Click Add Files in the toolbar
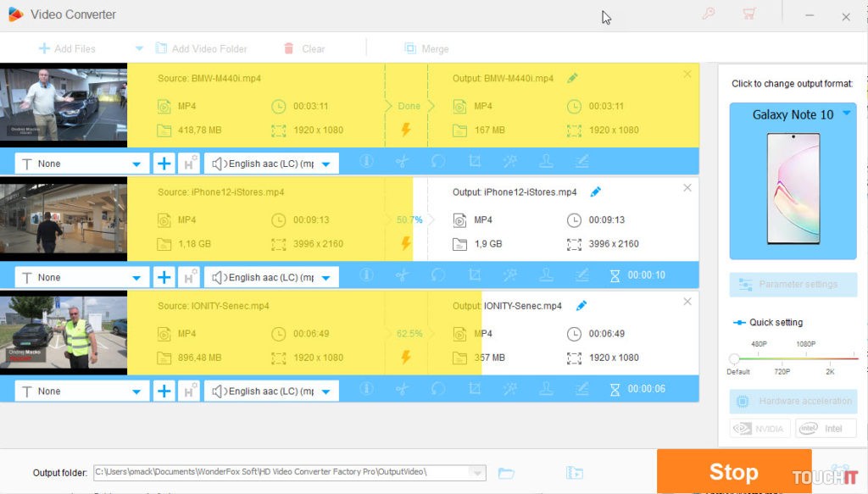The height and width of the screenshot is (494, 868). coord(67,49)
